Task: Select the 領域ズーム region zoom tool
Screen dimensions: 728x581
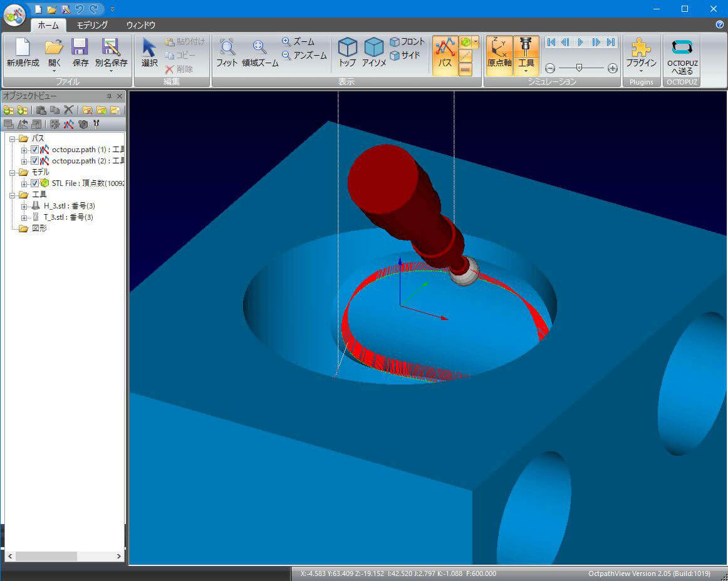Action: pos(259,48)
